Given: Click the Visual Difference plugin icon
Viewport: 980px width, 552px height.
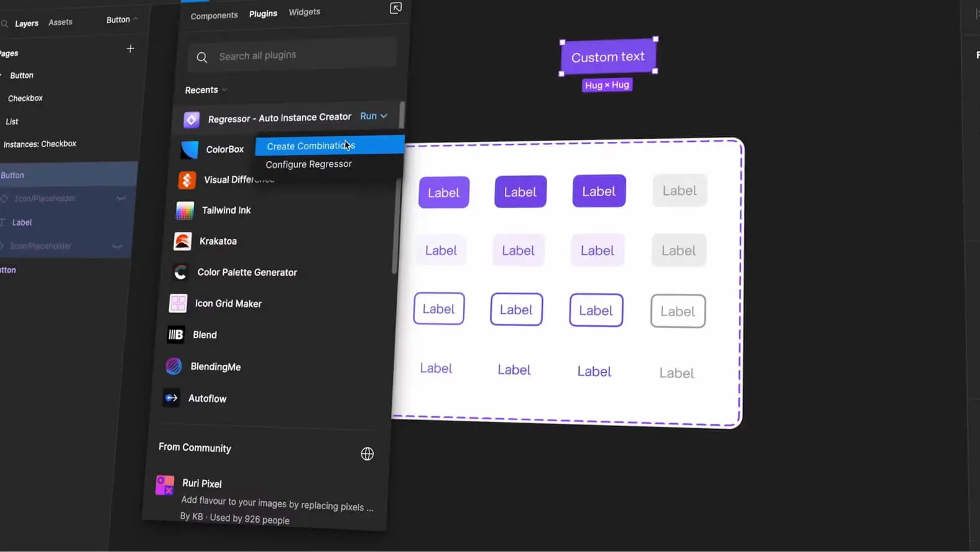Looking at the screenshot, I should [x=187, y=180].
